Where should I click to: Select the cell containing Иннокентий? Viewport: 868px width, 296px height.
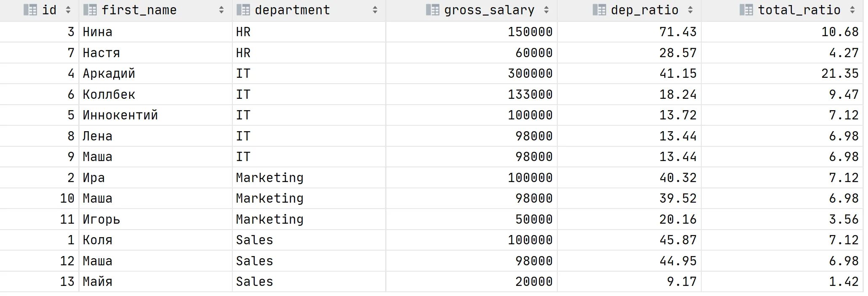[x=156, y=115]
